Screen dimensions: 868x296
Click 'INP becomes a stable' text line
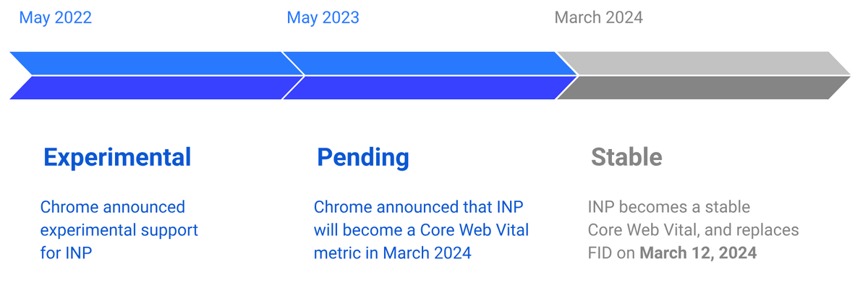click(x=669, y=207)
